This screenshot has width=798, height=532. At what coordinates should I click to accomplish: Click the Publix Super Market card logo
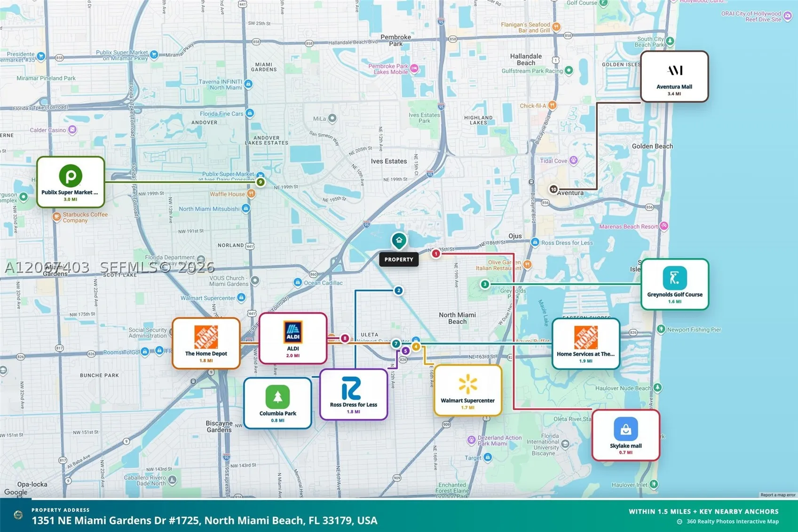71,175
